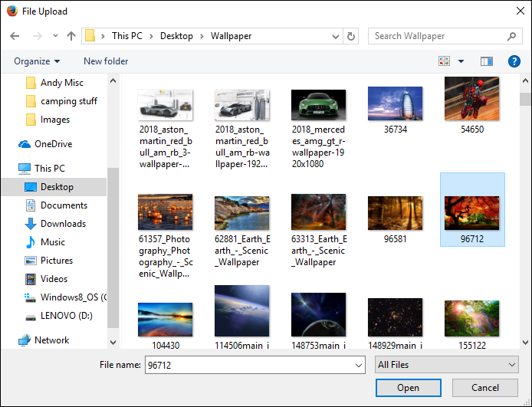Focus the Search Wallpaper field
This screenshot has height=407, width=532.
coord(445,36)
